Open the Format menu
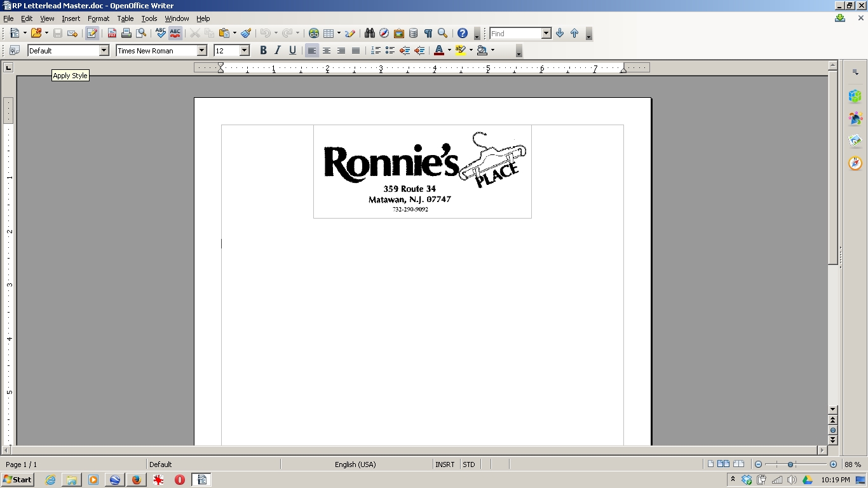The image size is (868, 488). tap(98, 18)
